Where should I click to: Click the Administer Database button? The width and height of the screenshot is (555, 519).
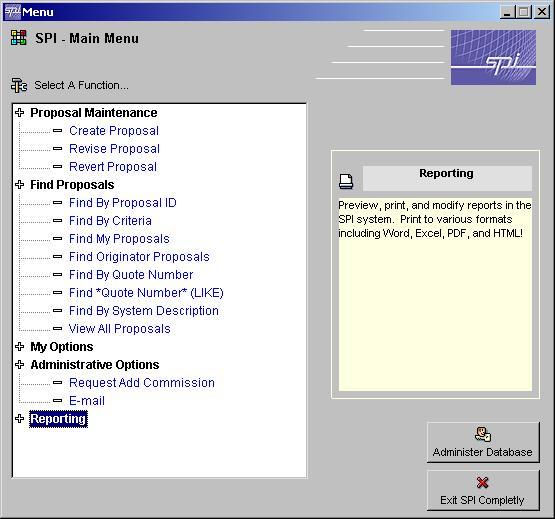483,443
